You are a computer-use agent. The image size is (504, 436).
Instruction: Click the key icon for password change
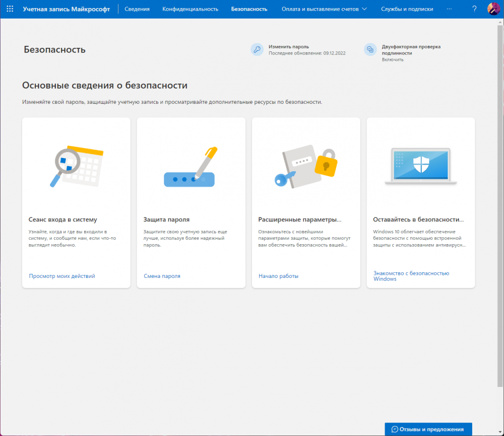(x=257, y=49)
